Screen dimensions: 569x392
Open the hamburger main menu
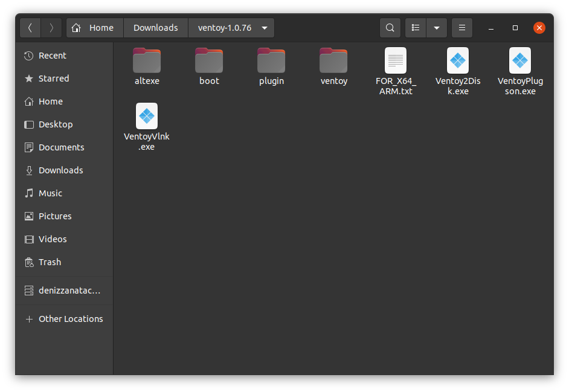(x=462, y=28)
